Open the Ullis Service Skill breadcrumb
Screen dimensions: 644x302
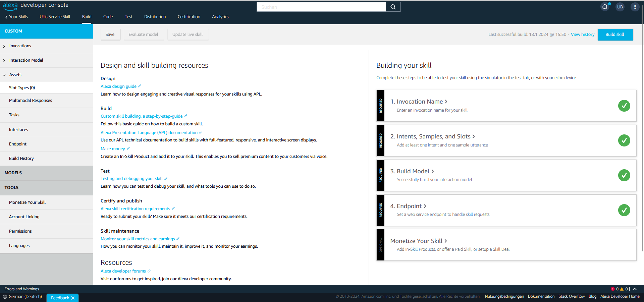tap(55, 17)
